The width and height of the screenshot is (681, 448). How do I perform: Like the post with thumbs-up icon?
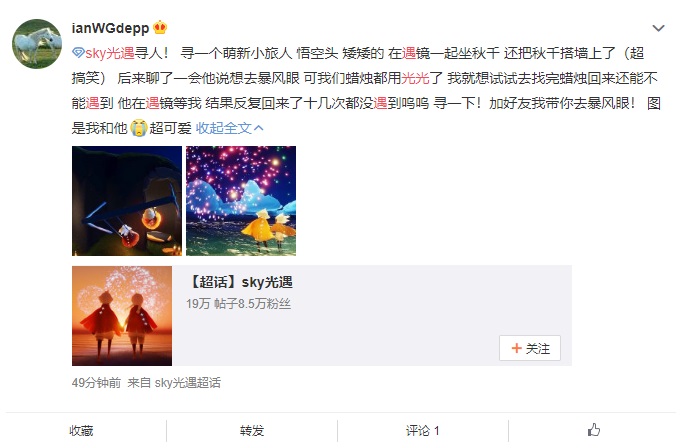pyautogui.click(x=593, y=430)
